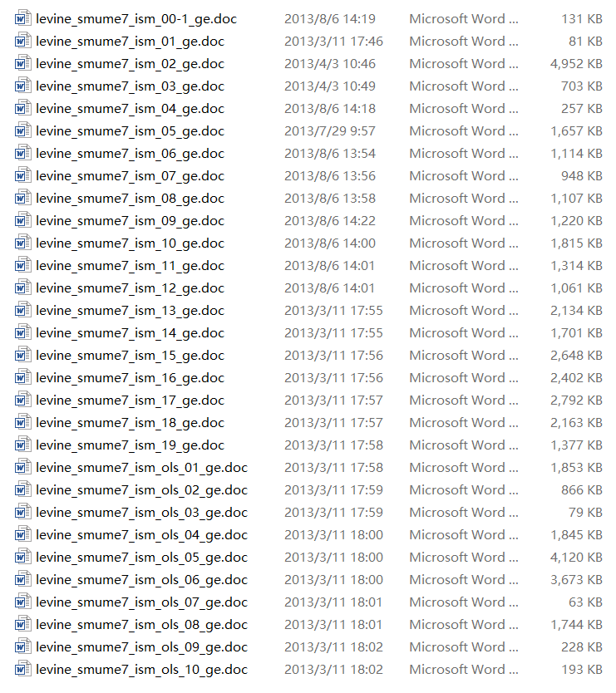Click Word icon of levine_smume7_ism_10_ge.doc
Image resolution: width=616 pixels, height=693 pixels.
point(23,243)
